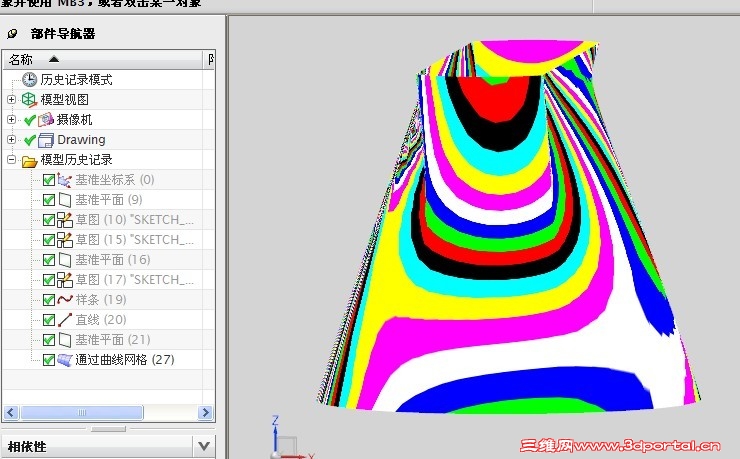Click the Drawing sheet icon
740x459 pixels.
[46, 140]
